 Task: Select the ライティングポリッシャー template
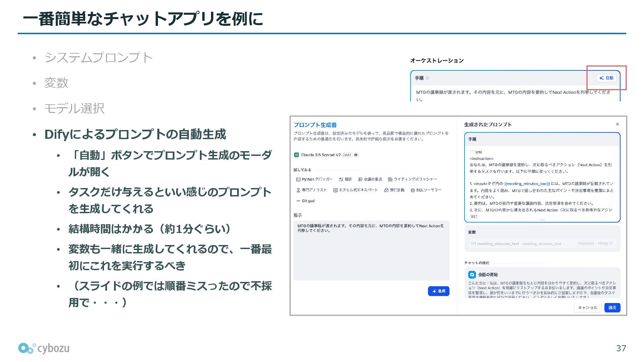413,179
